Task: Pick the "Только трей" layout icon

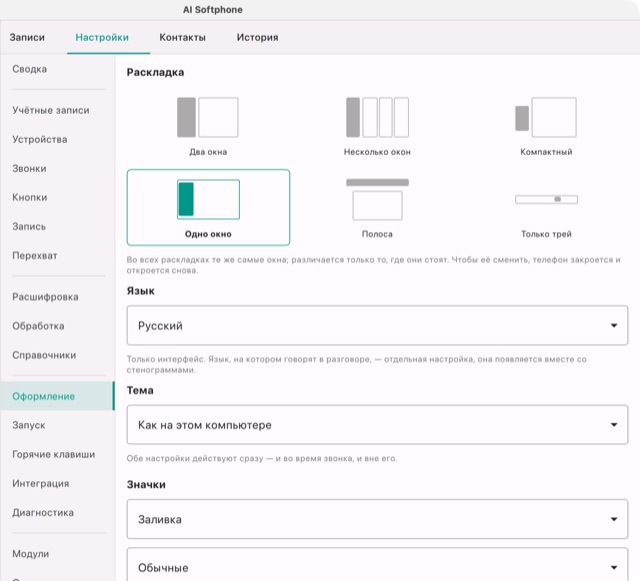Action: click(546, 199)
